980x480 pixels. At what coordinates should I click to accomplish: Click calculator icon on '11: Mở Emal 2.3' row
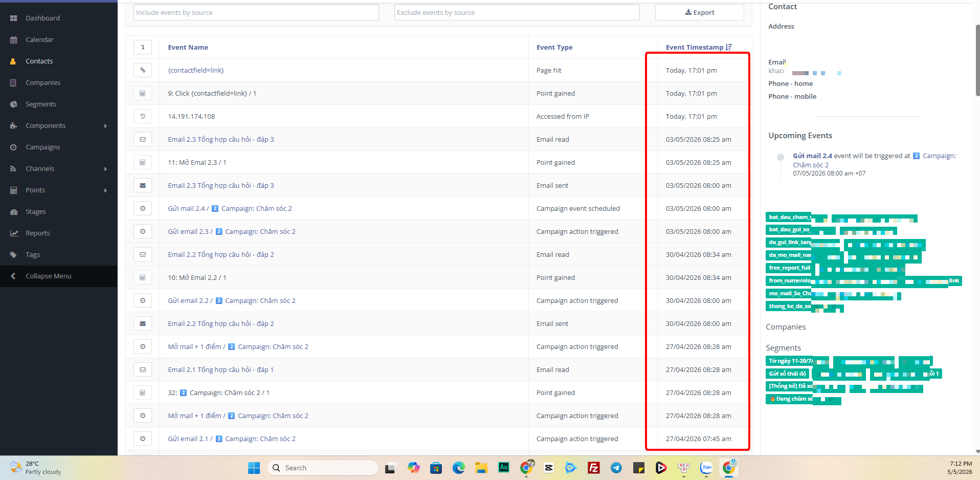[x=143, y=162]
